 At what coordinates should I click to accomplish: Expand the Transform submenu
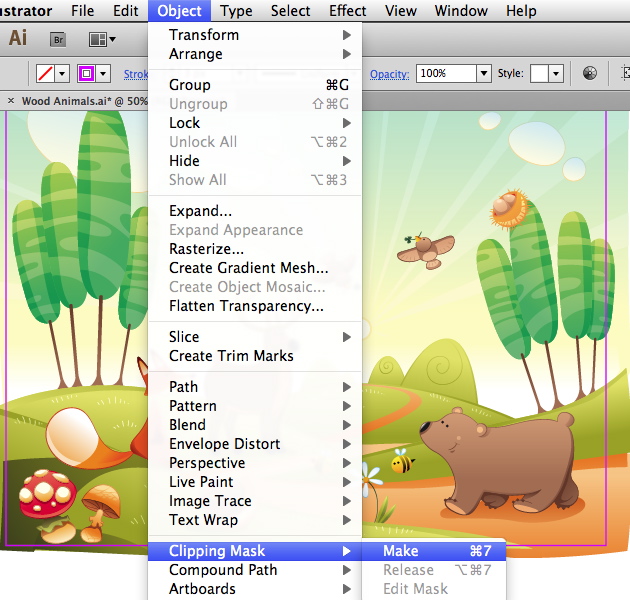[x=255, y=35]
